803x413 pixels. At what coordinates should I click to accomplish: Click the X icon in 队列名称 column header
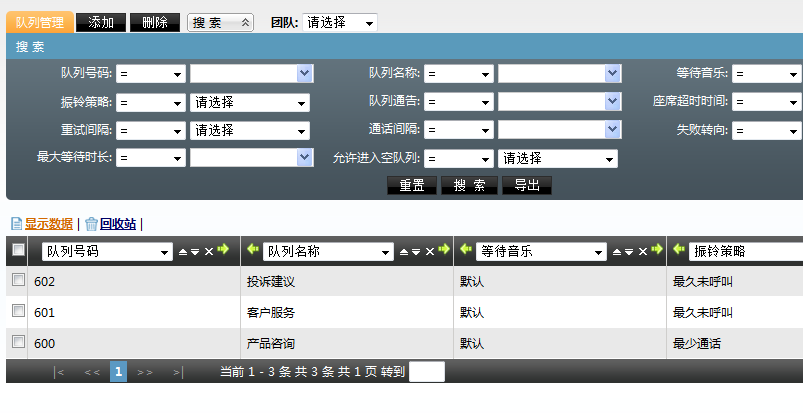click(x=428, y=251)
